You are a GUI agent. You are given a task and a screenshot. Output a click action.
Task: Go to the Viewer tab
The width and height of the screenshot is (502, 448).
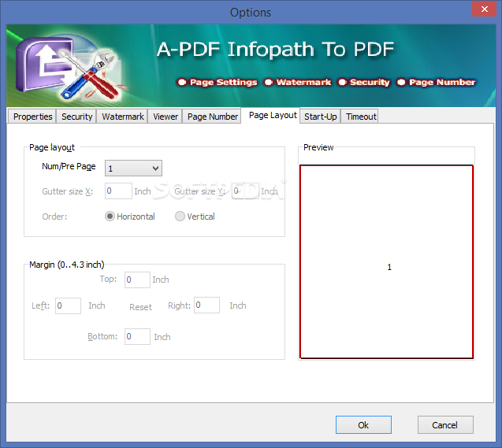pos(165,117)
